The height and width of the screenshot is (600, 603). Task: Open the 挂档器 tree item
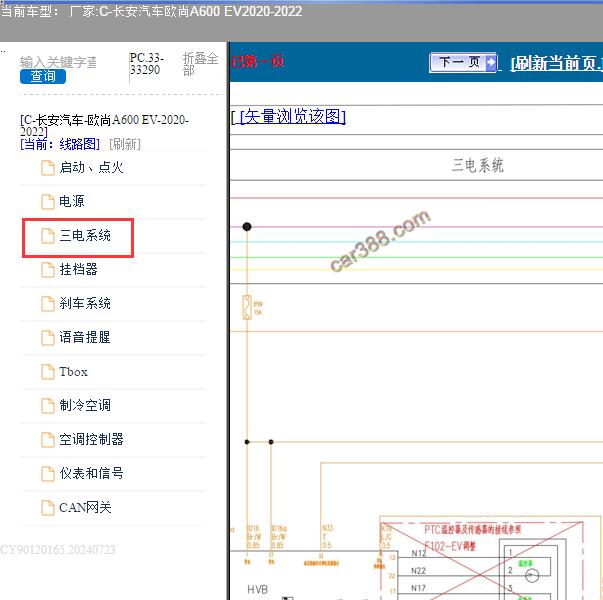click(78, 269)
